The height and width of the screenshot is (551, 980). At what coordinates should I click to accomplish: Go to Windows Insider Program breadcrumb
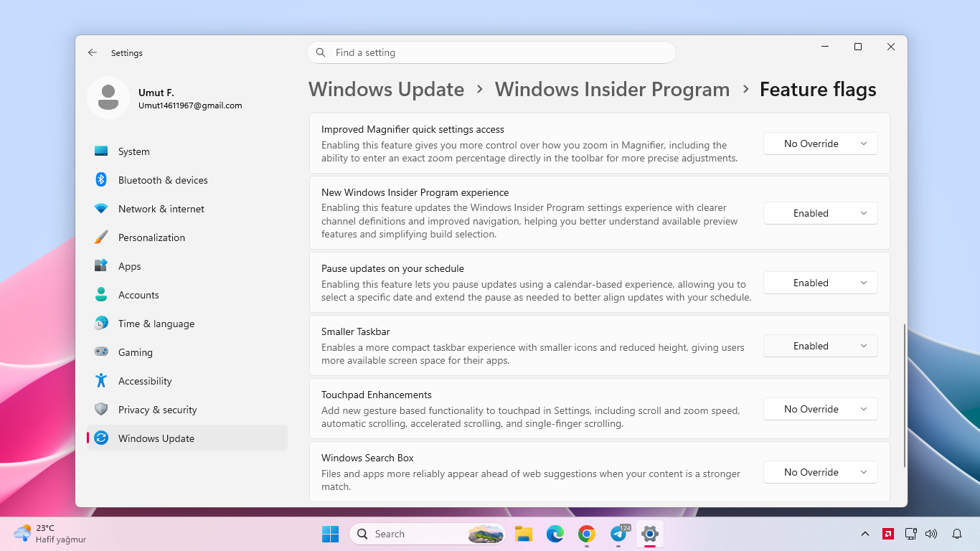[x=612, y=89]
